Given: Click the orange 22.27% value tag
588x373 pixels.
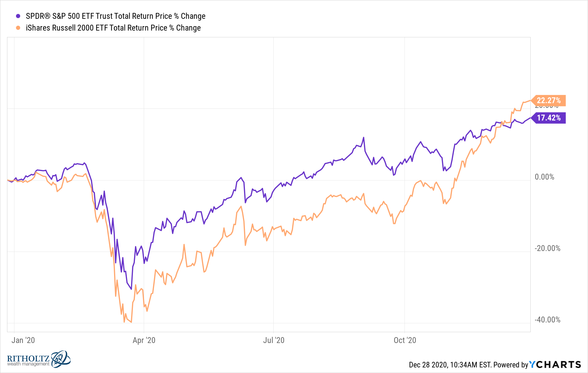Looking at the screenshot, I should click(548, 101).
